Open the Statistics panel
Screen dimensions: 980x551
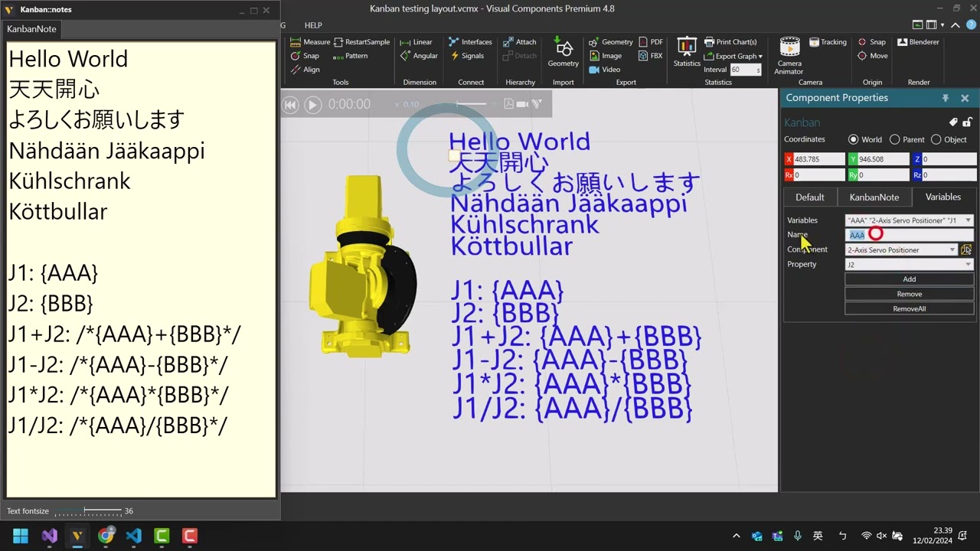(x=687, y=52)
